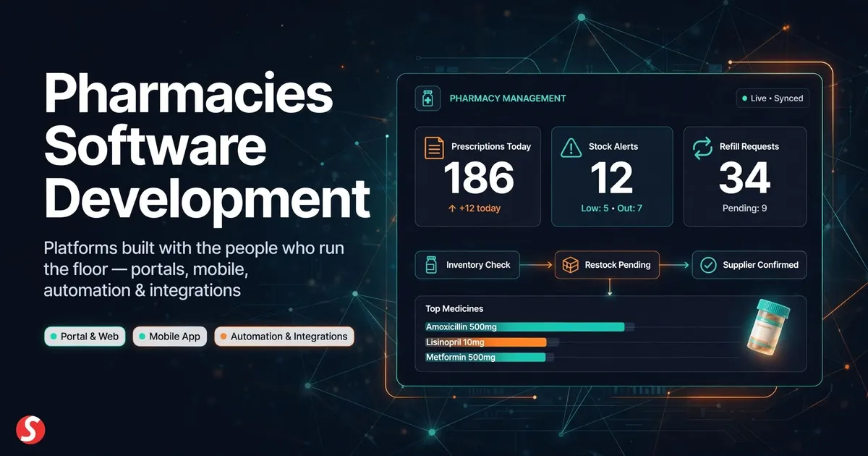Click the pill bottle illustration

click(x=767, y=326)
